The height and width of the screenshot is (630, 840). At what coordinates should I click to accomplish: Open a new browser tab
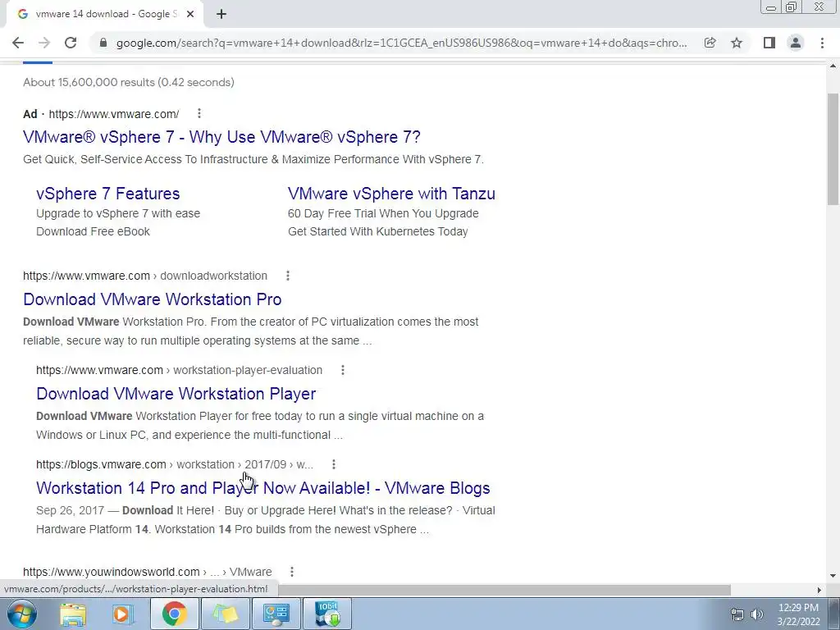(221, 15)
